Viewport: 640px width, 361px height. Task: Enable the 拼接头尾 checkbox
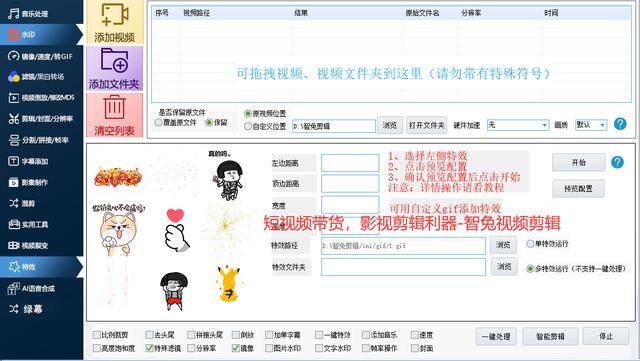191,335
